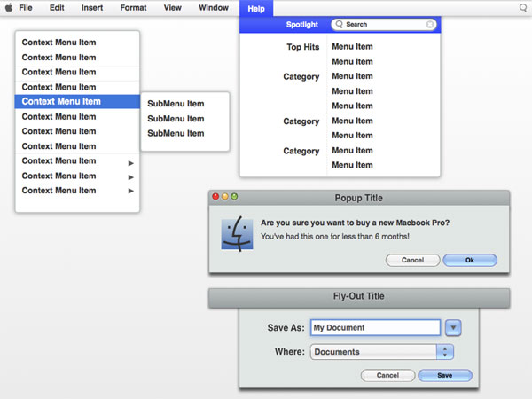Click the Spotlight magnifier in the menu bar
Screen dimensions: 532x399
coord(523,7)
